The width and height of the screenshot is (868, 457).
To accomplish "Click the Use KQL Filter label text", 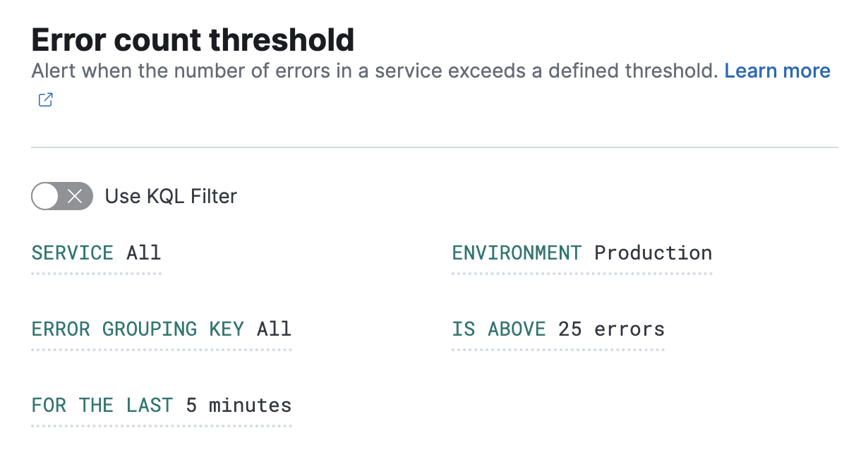I will [170, 196].
